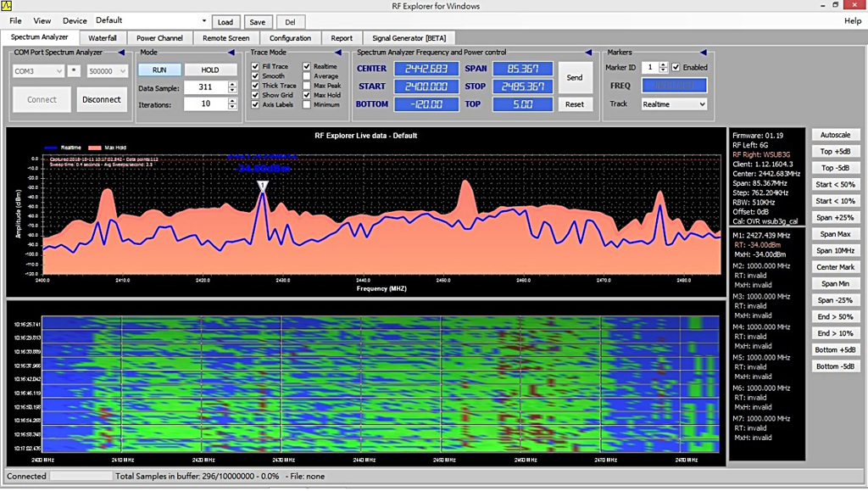The width and height of the screenshot is (868, 491).
Task: Click the HOLD mode button
Action: click(210, 70)
